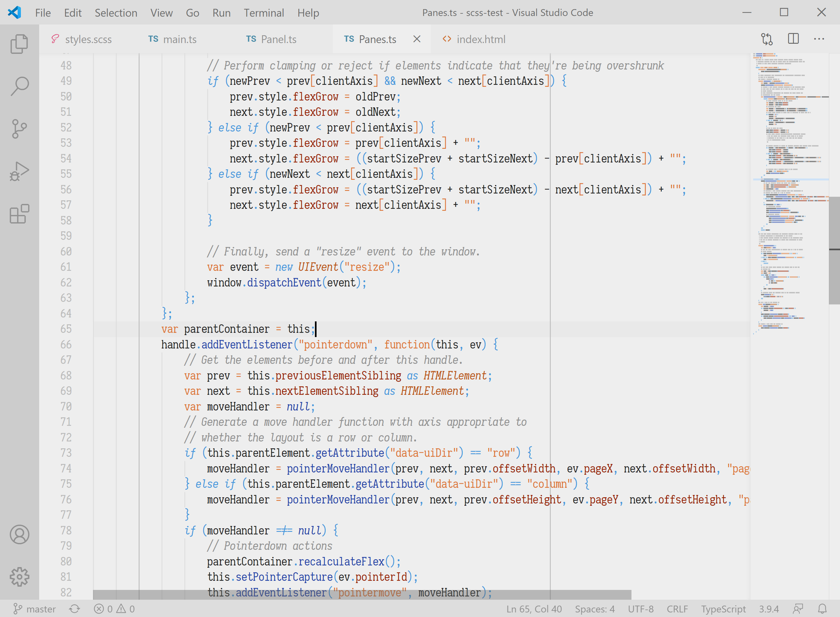Screen dimensions: 840x617
Task: Click the Synchronize Changes icon in status bar
Action: (x=75, y=609)
